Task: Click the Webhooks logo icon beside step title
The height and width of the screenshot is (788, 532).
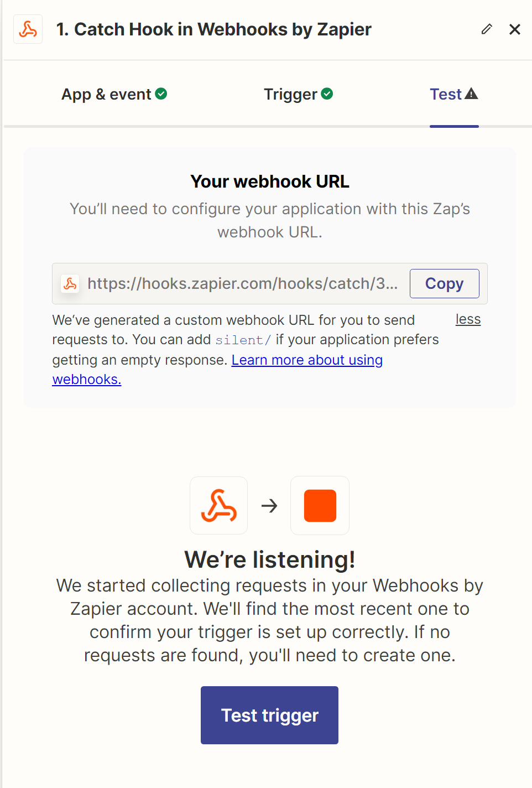Action: coord(28,29)
